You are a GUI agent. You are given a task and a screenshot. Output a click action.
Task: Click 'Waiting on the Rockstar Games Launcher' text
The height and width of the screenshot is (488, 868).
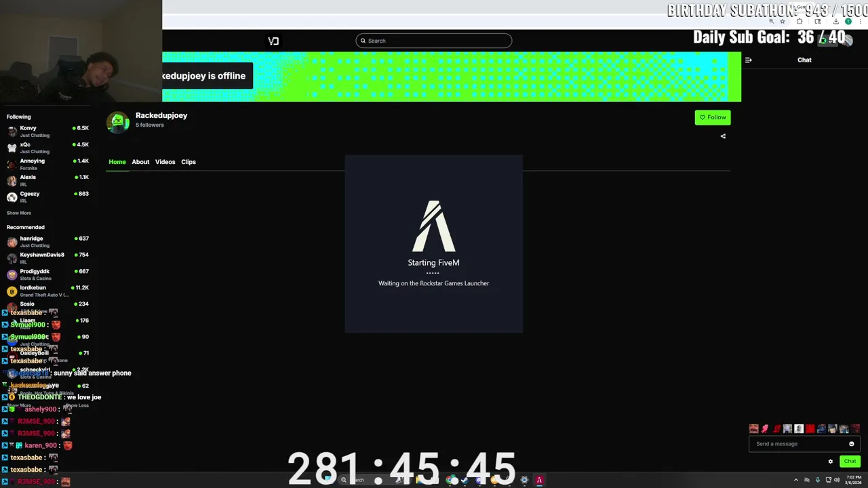point(433,283)
